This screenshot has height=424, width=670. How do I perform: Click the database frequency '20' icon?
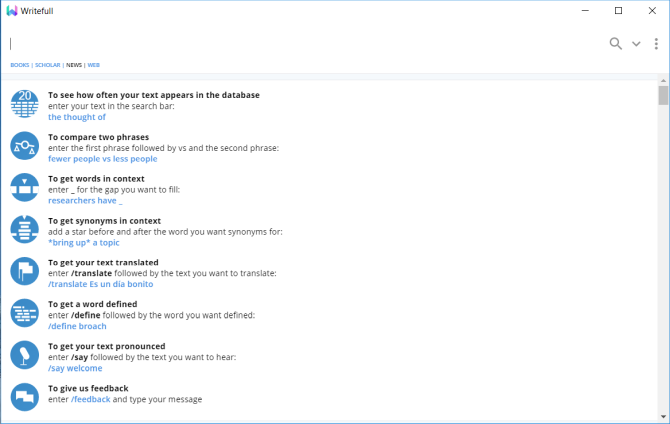(24, 104)
